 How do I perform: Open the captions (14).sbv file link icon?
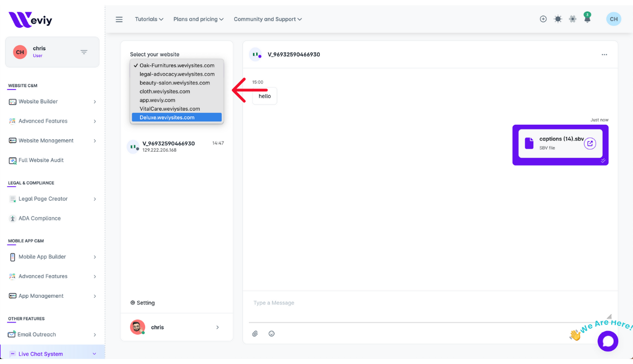coord(589,144)
